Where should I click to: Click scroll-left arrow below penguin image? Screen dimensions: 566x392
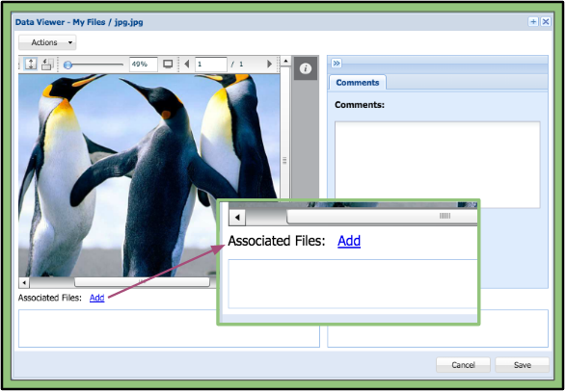coord(24,282)
